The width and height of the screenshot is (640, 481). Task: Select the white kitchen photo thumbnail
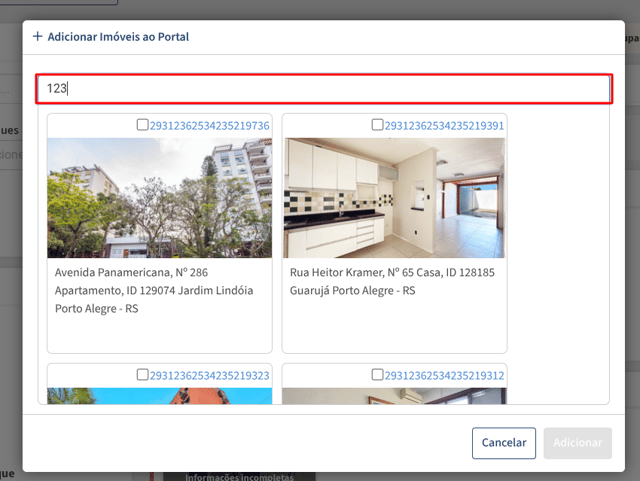(x=394, y=198)
